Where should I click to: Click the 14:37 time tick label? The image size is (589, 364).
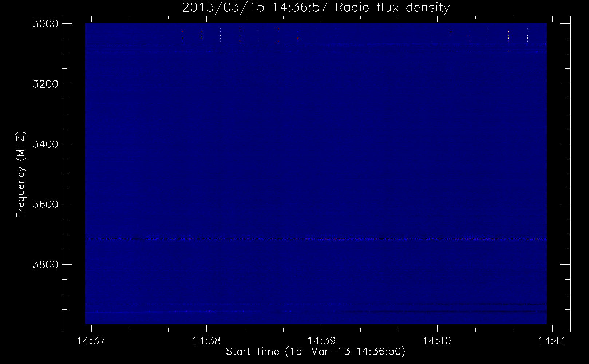click(x=91, y=341)
